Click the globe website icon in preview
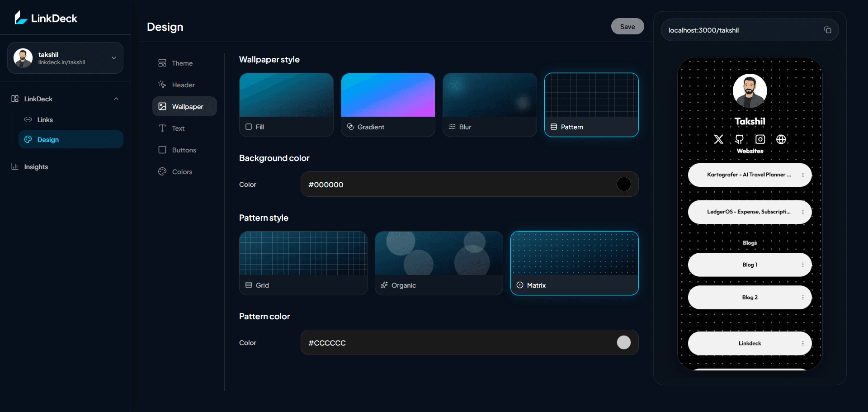Image resolution: width=868 pixels, height=412 pixels. click(781, 139)
